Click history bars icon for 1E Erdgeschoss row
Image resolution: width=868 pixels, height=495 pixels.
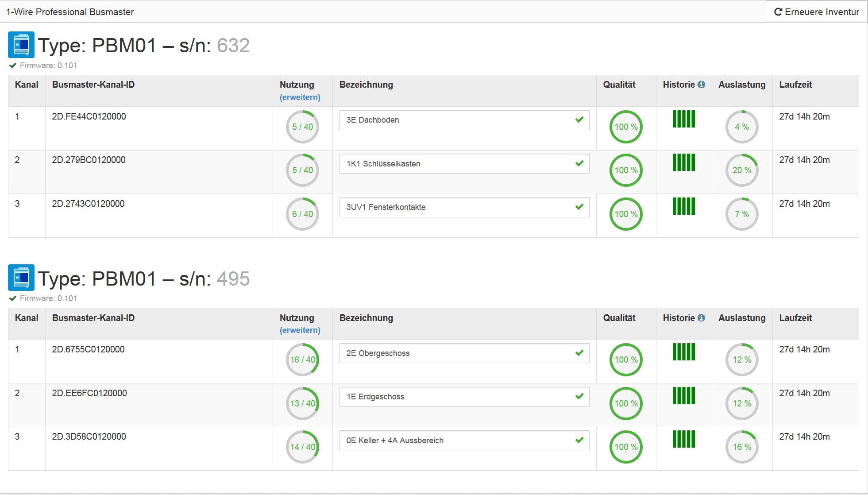pos(684,395)
